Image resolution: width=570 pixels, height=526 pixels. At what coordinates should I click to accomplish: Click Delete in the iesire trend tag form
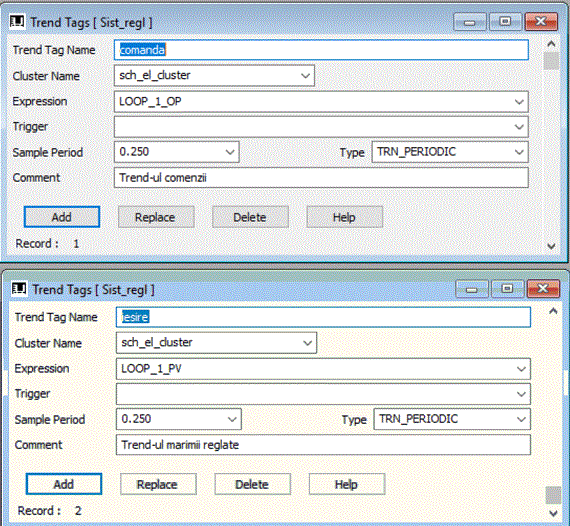252,484
